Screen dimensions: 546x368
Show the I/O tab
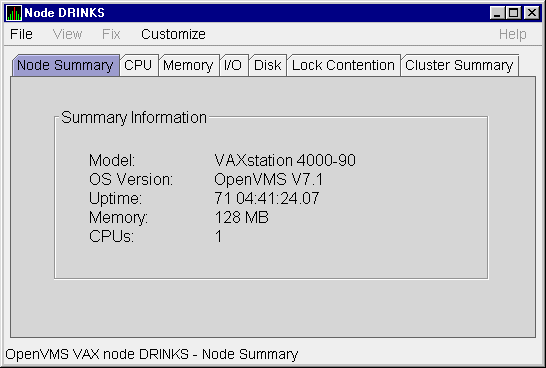tap(233, 65)
